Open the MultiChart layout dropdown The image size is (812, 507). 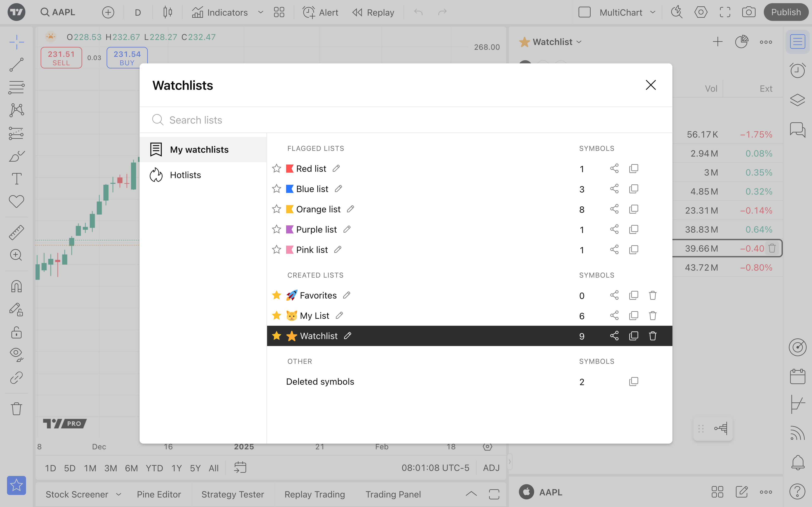pos(652,12)
